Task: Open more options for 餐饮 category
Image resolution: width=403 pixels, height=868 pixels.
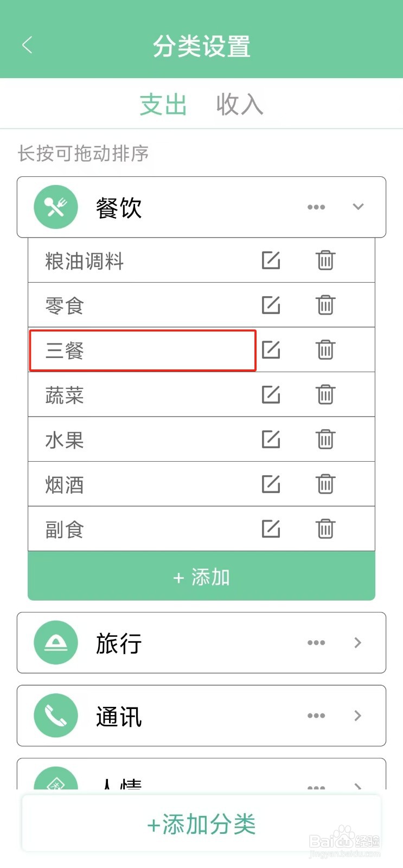Action: [x=316, y=207]
